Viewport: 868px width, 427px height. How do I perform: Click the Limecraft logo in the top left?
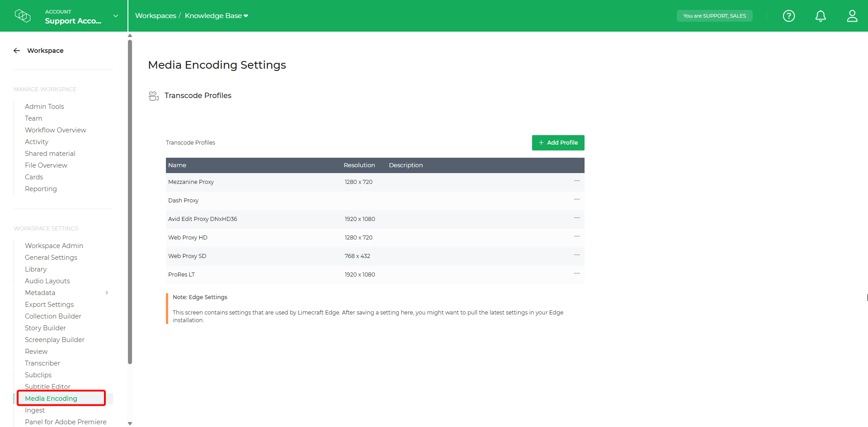tap(23, 16)
